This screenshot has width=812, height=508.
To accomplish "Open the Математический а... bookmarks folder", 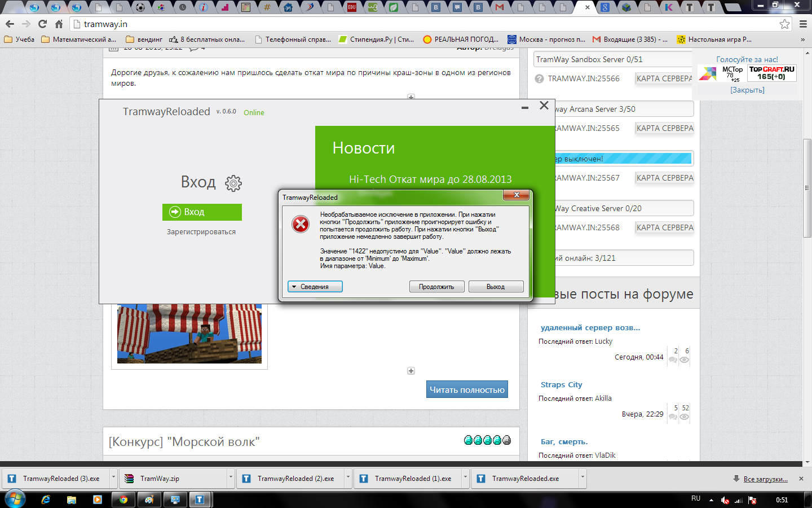I will pos(79,40).
